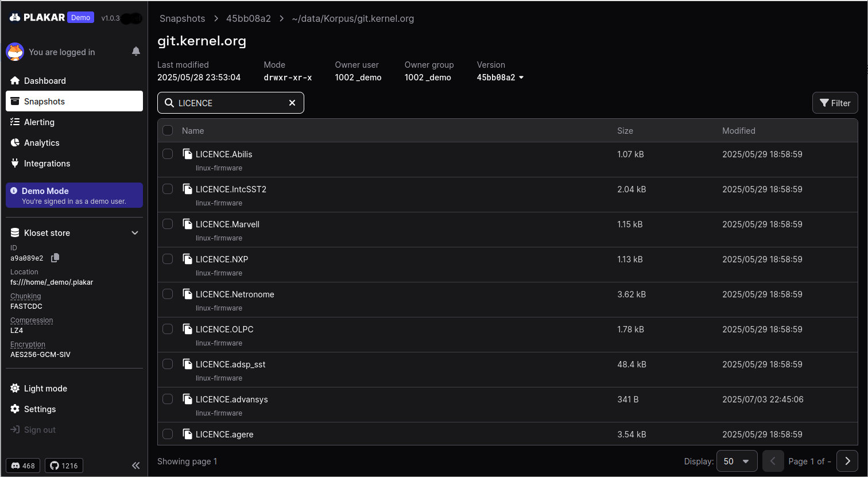
Task: Open the Display page size dropdown
Action: point(737,461)
